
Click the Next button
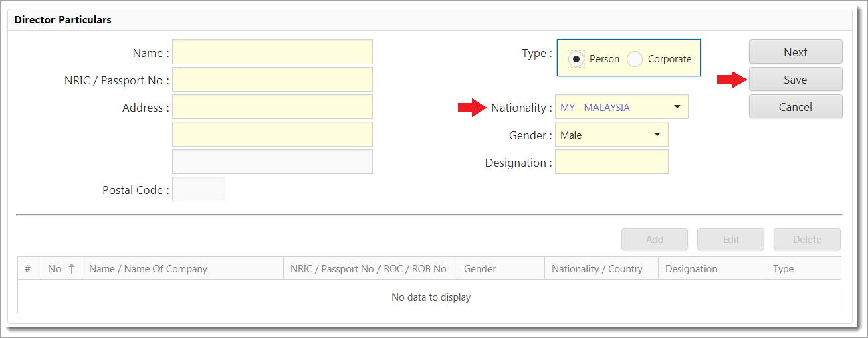[x=795, y=52]
